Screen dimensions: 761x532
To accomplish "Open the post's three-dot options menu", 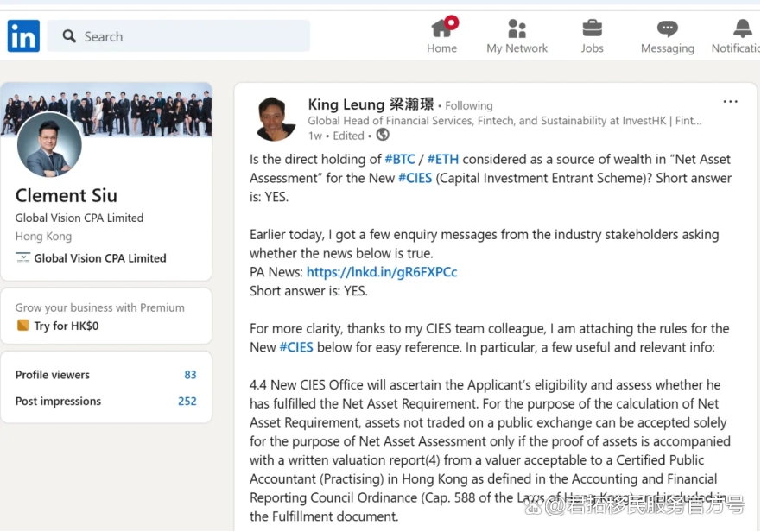I will (x=731, y=101).
